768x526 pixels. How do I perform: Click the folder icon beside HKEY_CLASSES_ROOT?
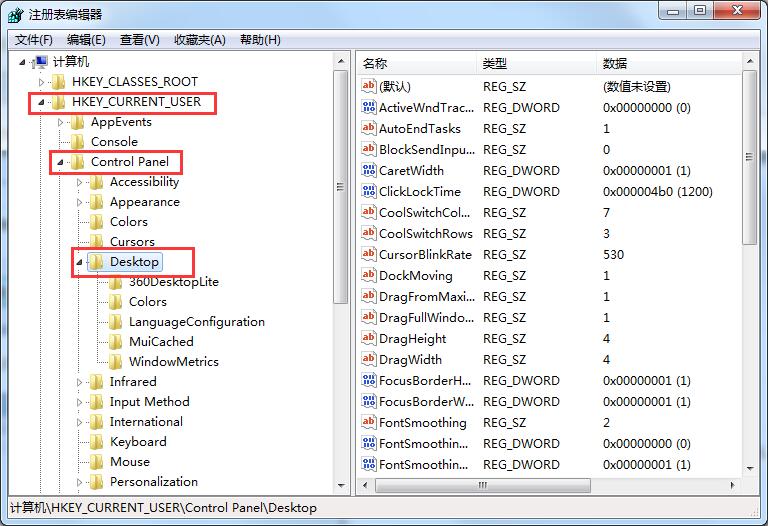tap(59, 82)
